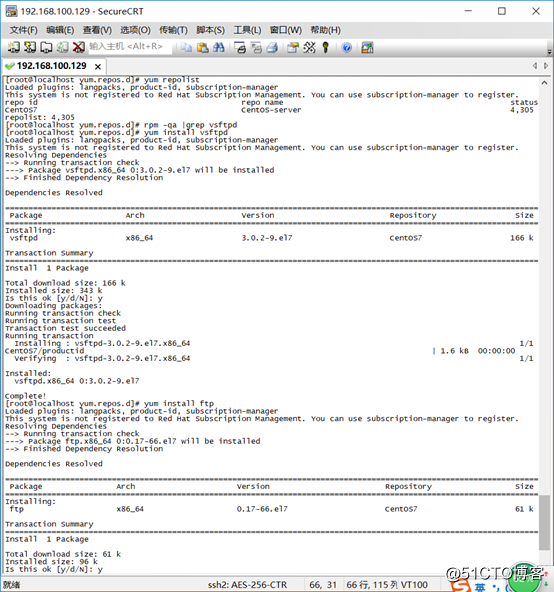Click the Print printer icon
Screen dimensions: 554x592
pyautogui.click(x=272, y=47)
